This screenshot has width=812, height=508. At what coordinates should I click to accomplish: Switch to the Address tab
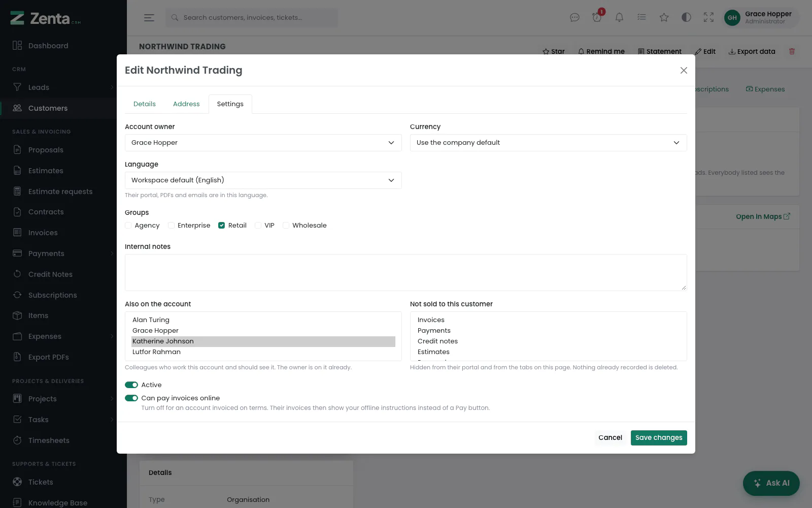tap(186, 104)
